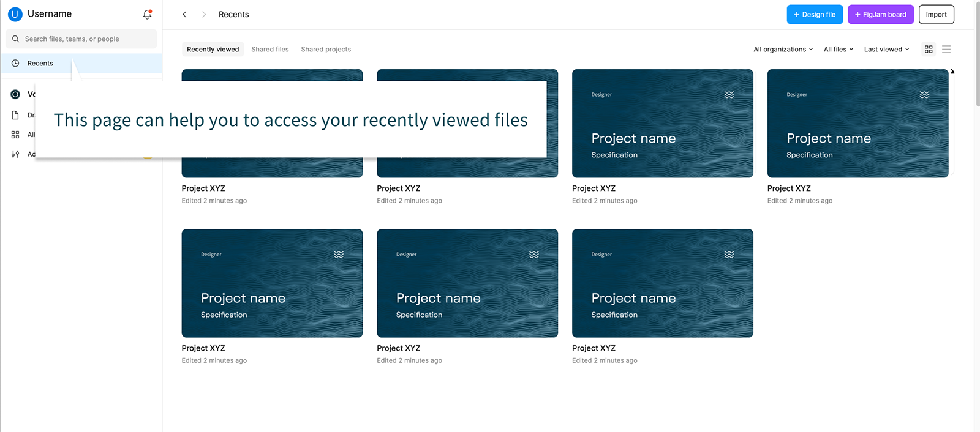Expand the All organizations dropdown

click(x=783, y=49)
